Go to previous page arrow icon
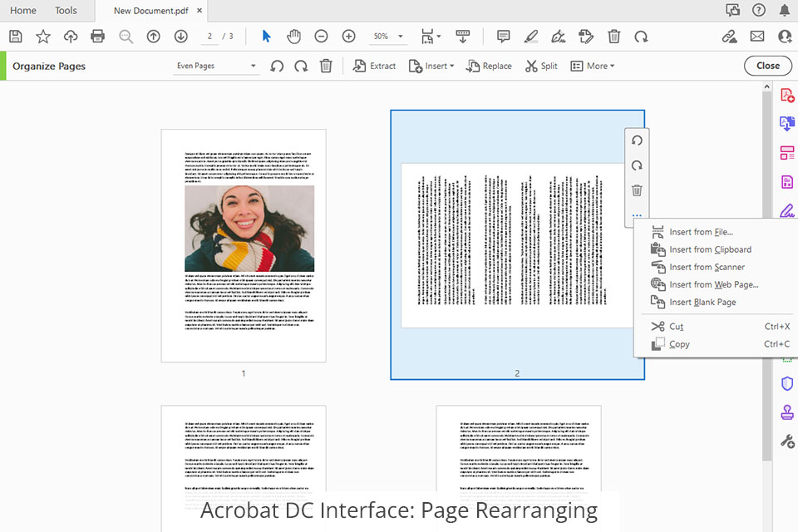This screenshot has height=532, width=798. coord(153,36)
